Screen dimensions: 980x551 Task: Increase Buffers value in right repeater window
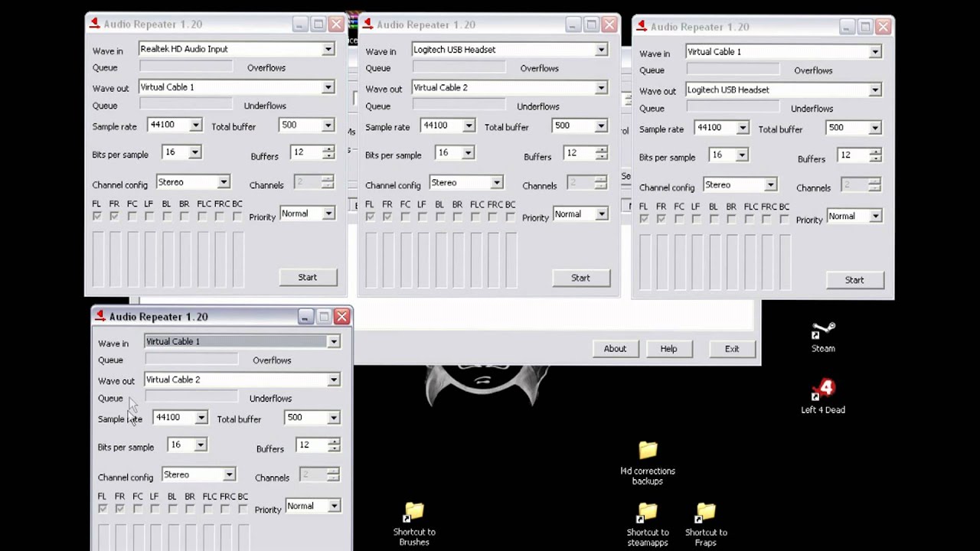(x=875, y=152)
